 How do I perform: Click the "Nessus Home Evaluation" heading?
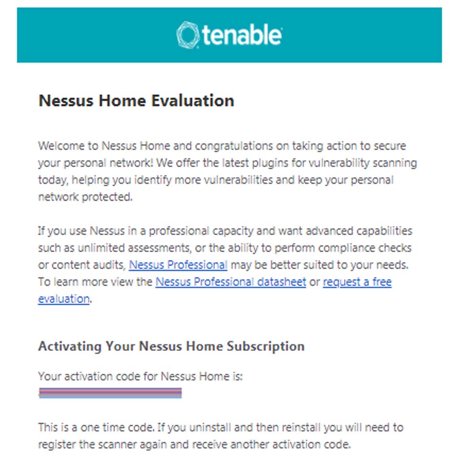pos(136,101)
